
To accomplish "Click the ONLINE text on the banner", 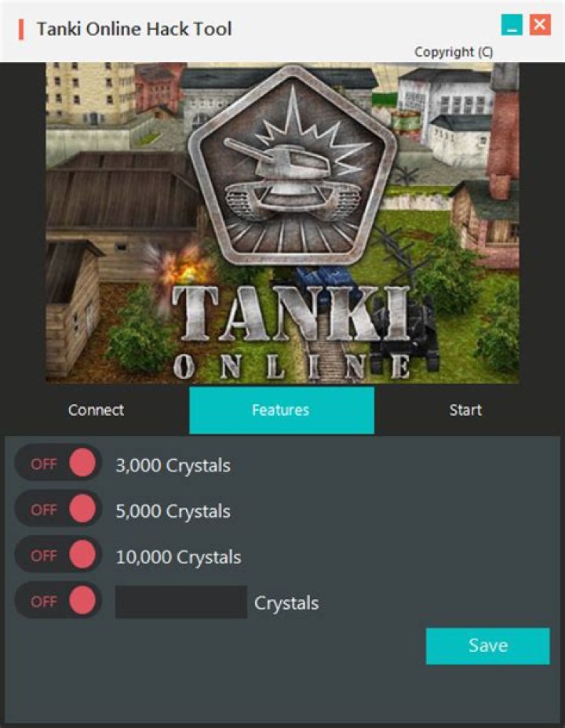I will point(292,366).
